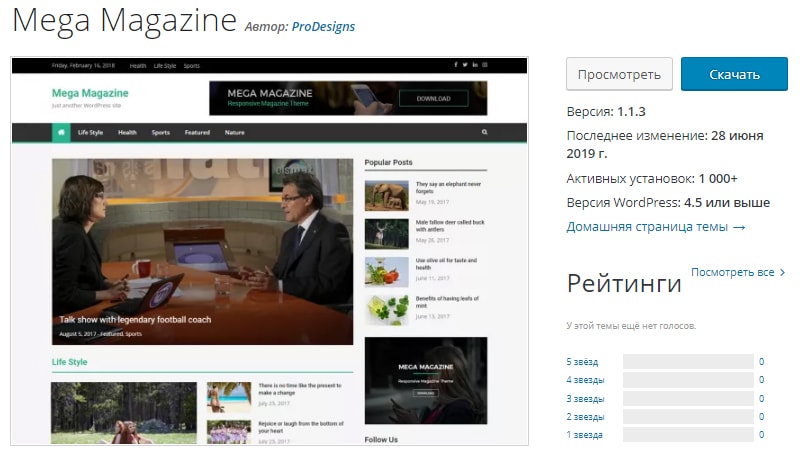Click the dark Mega Magazine sidebar ad

pyautogui.click(x=426, y=380)
